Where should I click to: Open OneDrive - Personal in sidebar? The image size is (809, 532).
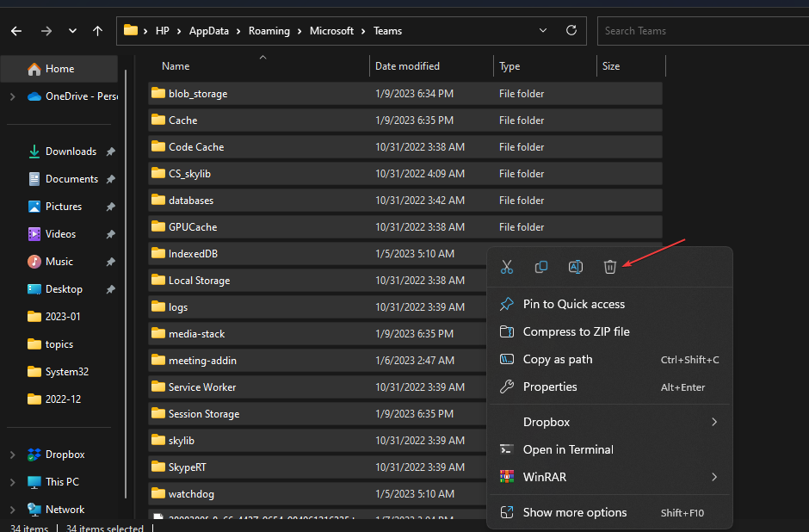click(x=72, y=96)
